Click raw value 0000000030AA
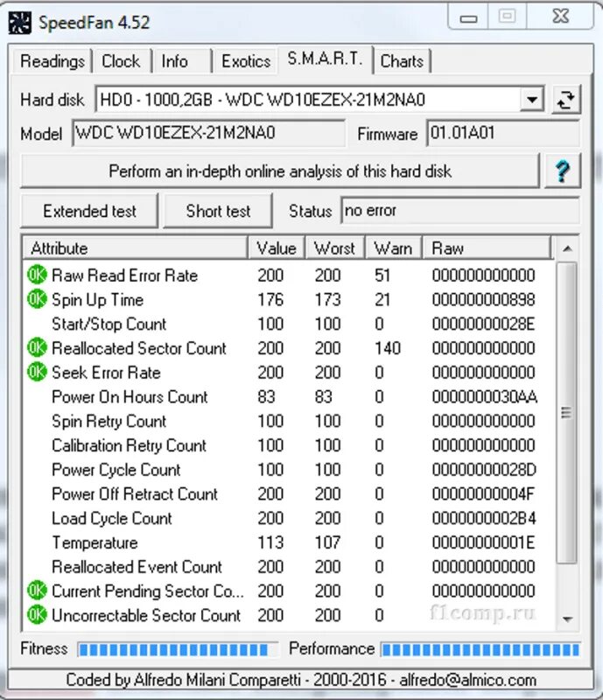Screen dimensions: 603x700 click(485, 396)
